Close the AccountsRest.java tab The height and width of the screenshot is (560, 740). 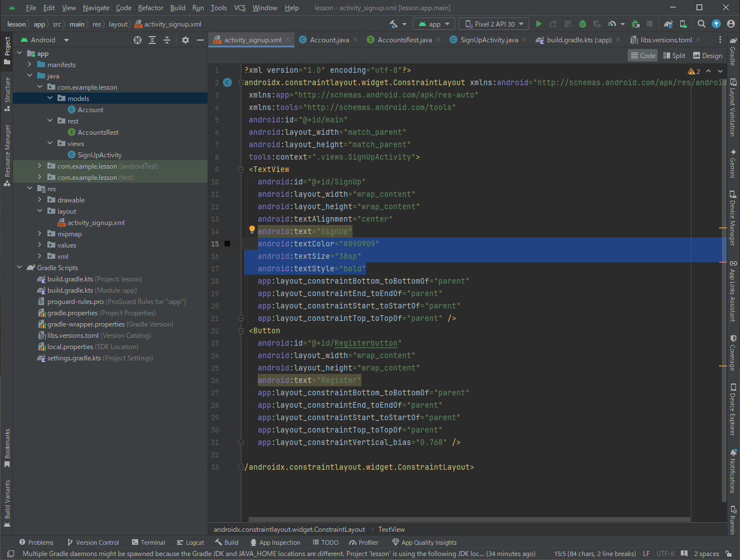pyautogui.click(x=439, y=40)
